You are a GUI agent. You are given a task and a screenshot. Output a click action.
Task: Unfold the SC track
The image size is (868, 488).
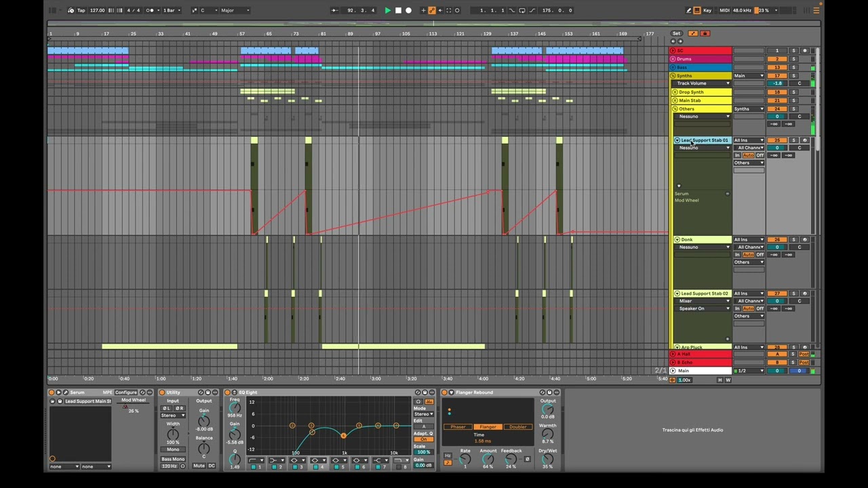(x=673, y=51)
